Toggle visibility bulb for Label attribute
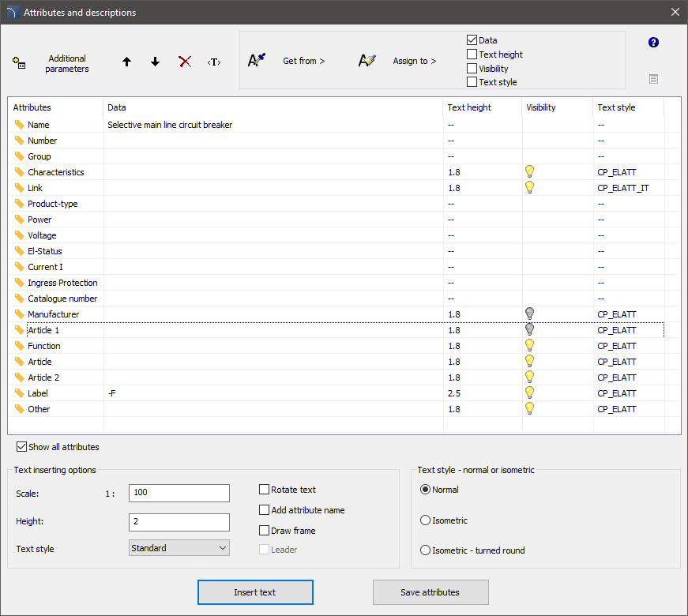Image resolution: width=688 pixels, height=616 pixels. (530, 393)
